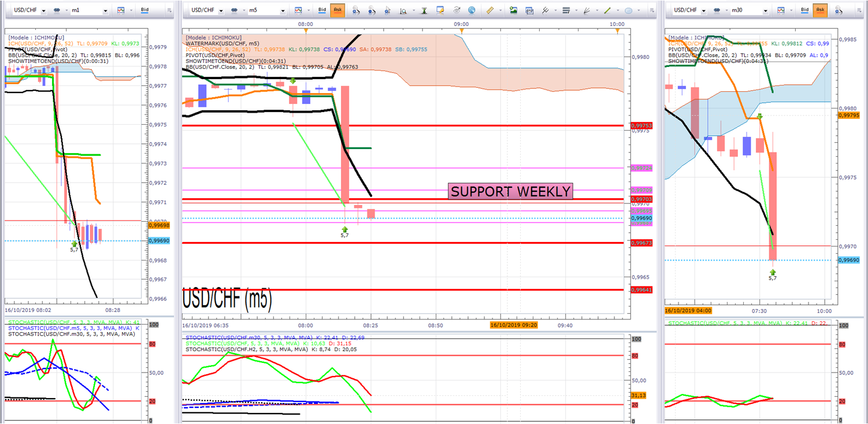This screenshot has height=424, width=868.
Task: Select the blue ellipse shape tool
Action: [628, 10]
